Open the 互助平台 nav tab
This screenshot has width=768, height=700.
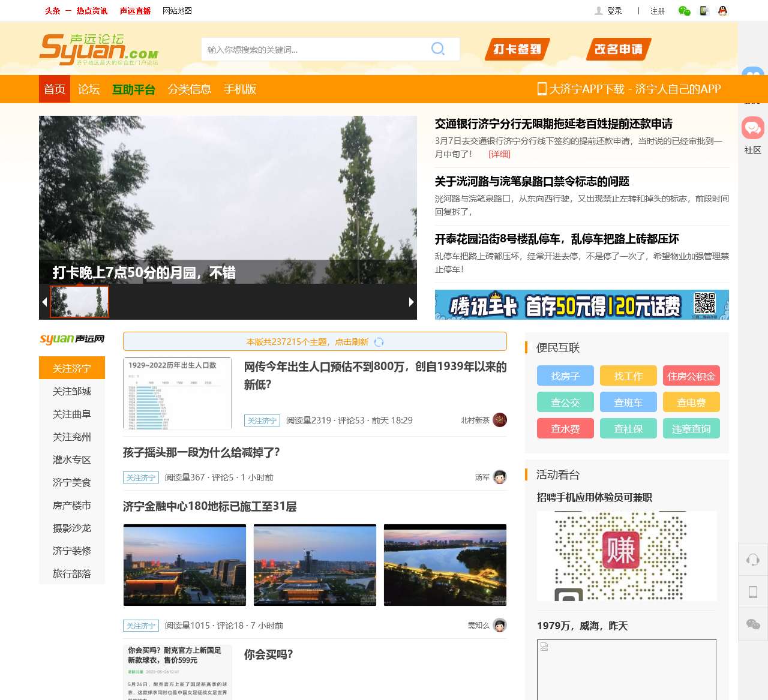(134, 89)
